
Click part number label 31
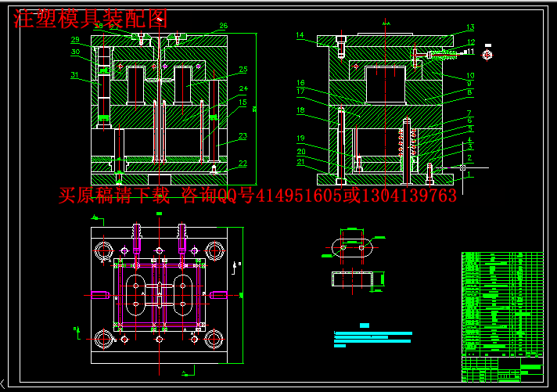[74, 74]
